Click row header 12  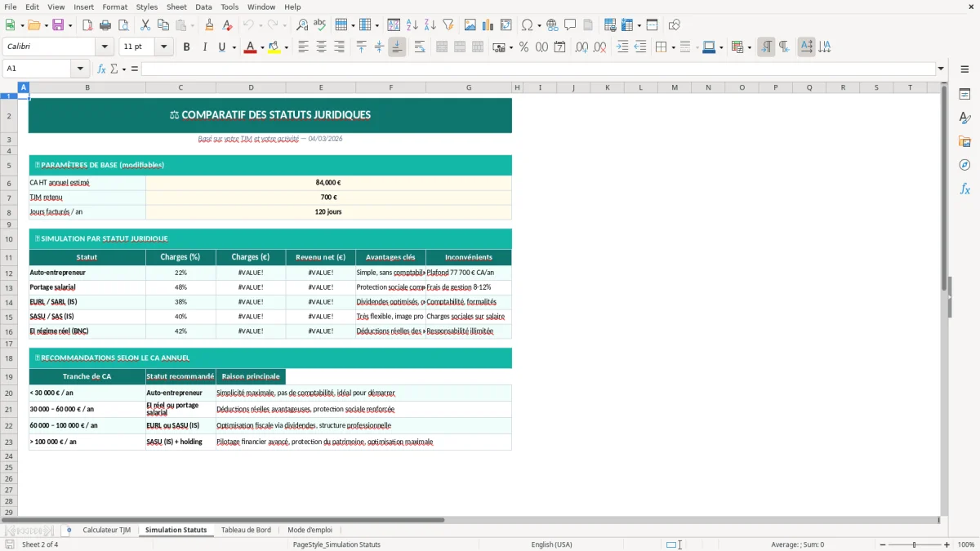[x=9, y=273]
